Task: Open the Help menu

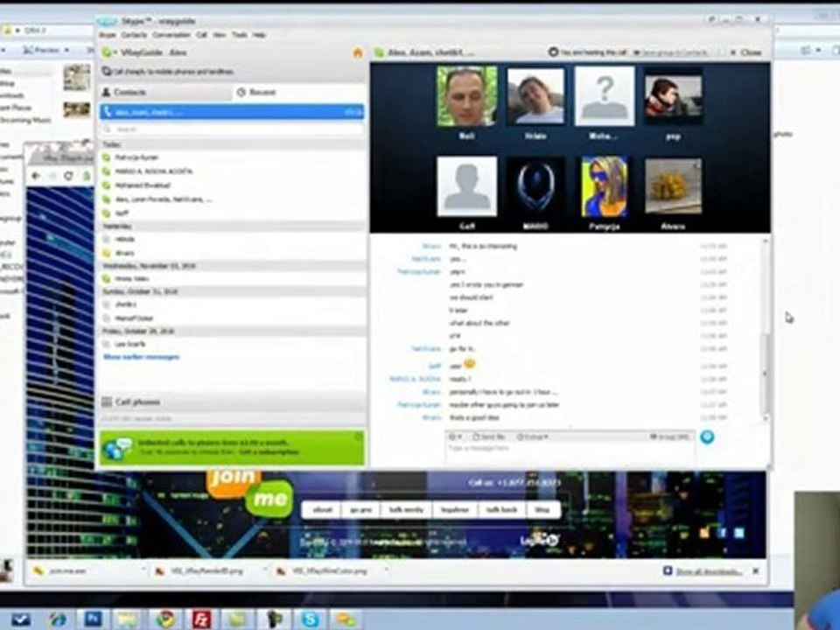Action: (x=259, y=35)
